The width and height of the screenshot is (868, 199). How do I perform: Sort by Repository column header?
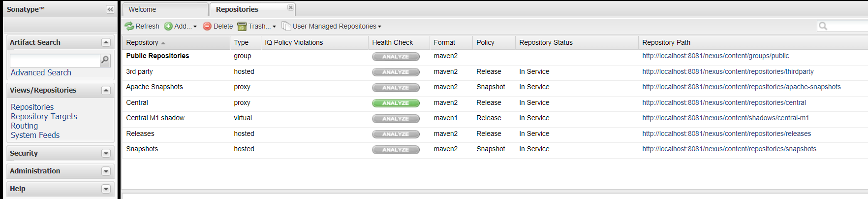tap(142, 42)
